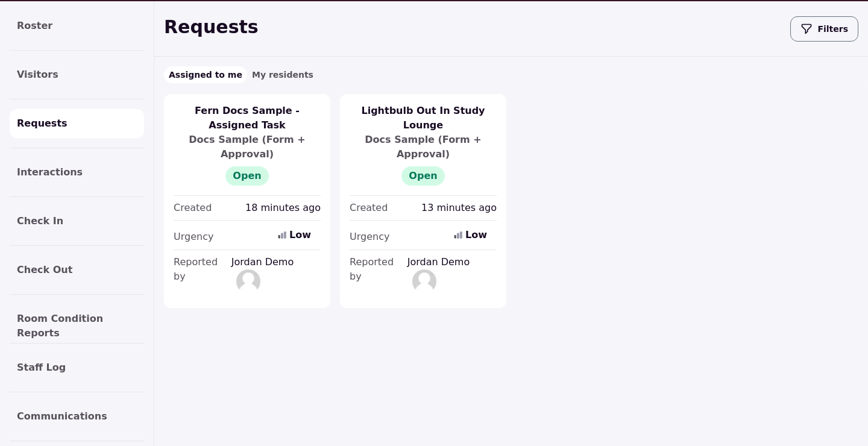Click the Open status badge on Fern Docs card
The width and height of the screenshot is (868, 446).
point(247,176)
